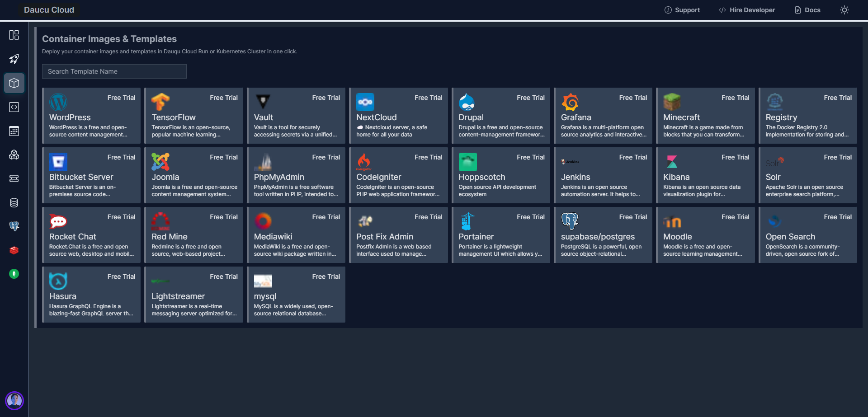Open the PostgreSQL elephant sidebar icon
Viewport: 868px width, 417px height.
(14, 226)
